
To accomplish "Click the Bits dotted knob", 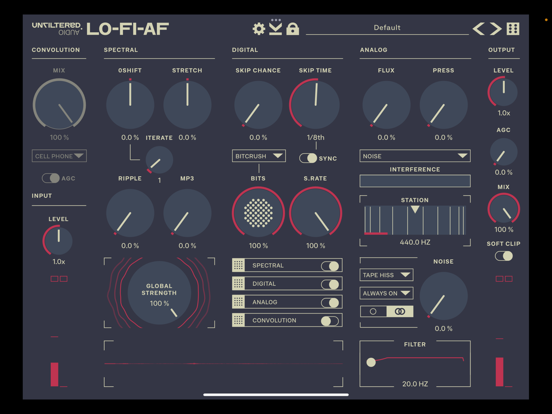I will (x=258, y=213).
